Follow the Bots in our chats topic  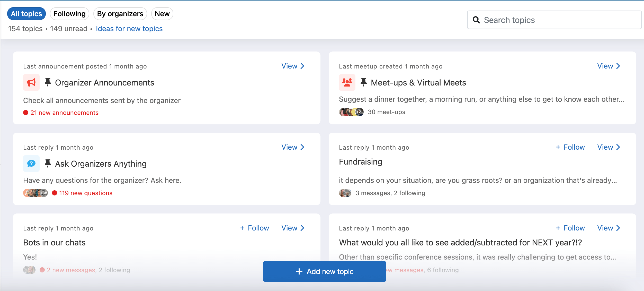coord(254,228)
